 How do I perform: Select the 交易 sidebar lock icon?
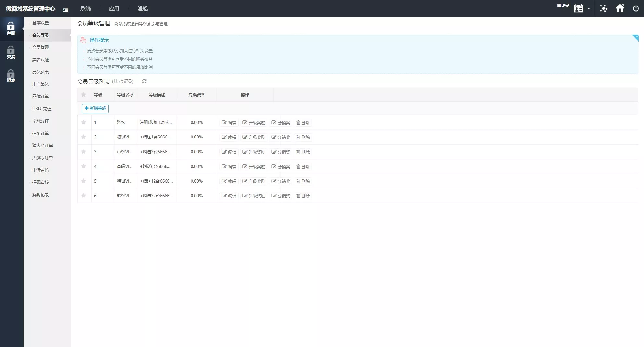[x=11, y=52]
